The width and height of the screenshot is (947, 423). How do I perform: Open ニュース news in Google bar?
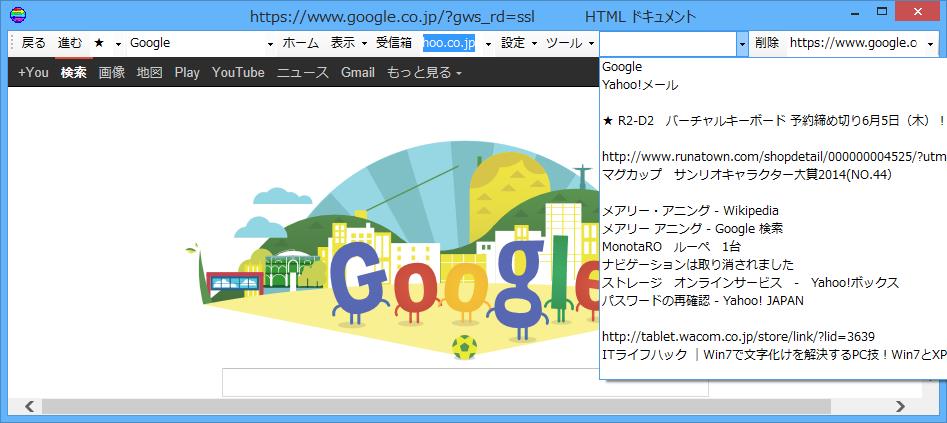[x=303, y=73]
